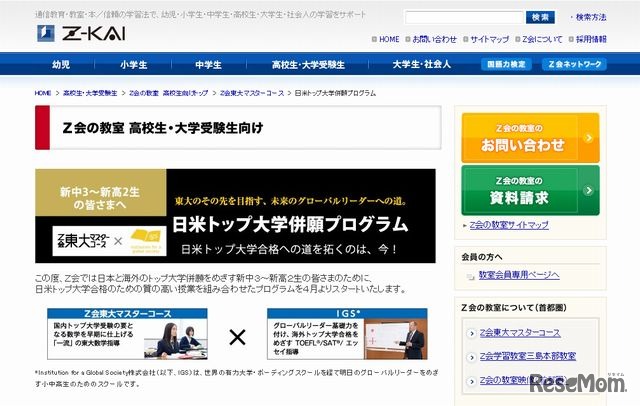The height and width of the screenshot is (406, 640).
Task: Open HOME link in top utility links
Action: (389, 39)
